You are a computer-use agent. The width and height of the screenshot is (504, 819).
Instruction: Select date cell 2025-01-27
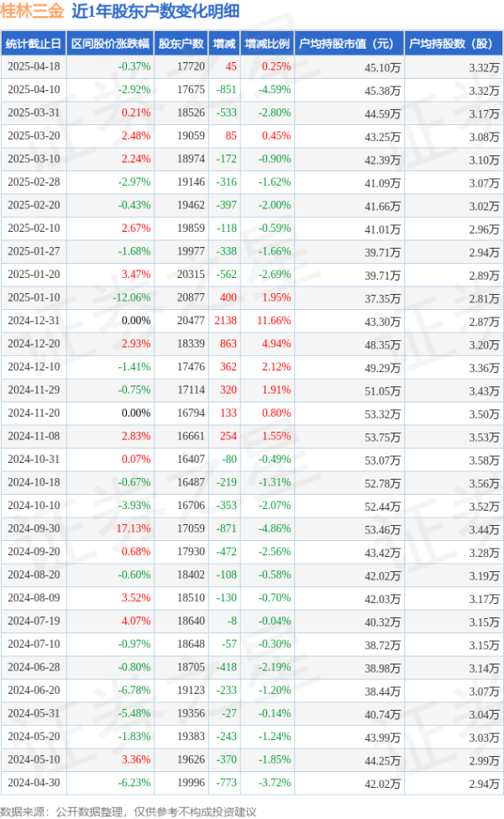[34, 251]
